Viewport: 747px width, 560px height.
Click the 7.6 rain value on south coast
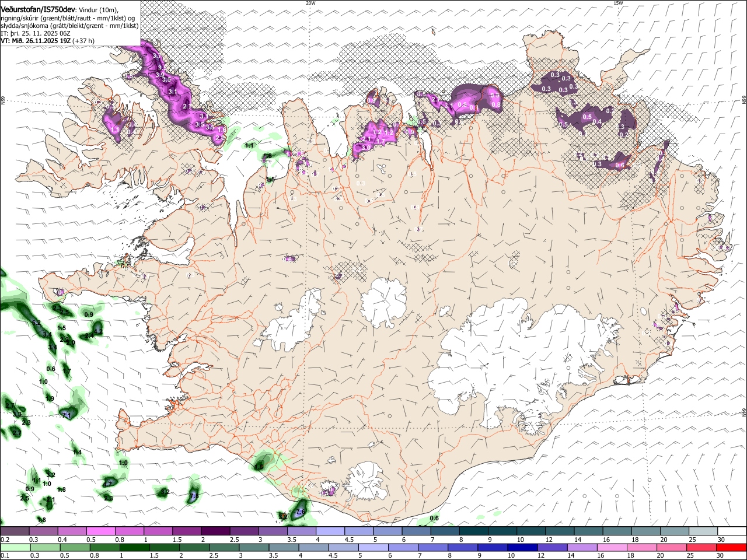click(301, 512)
